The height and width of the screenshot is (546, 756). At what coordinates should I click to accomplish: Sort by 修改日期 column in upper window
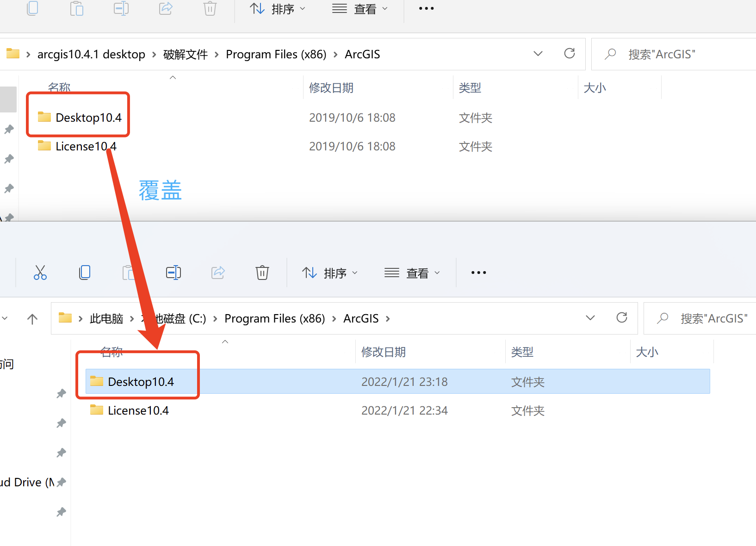tap(331, 88)
